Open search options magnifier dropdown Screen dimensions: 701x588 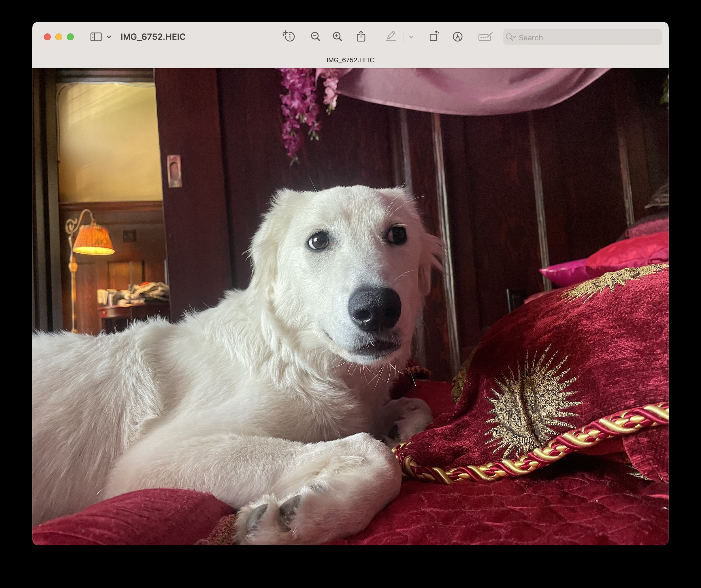tap(510, 37)
